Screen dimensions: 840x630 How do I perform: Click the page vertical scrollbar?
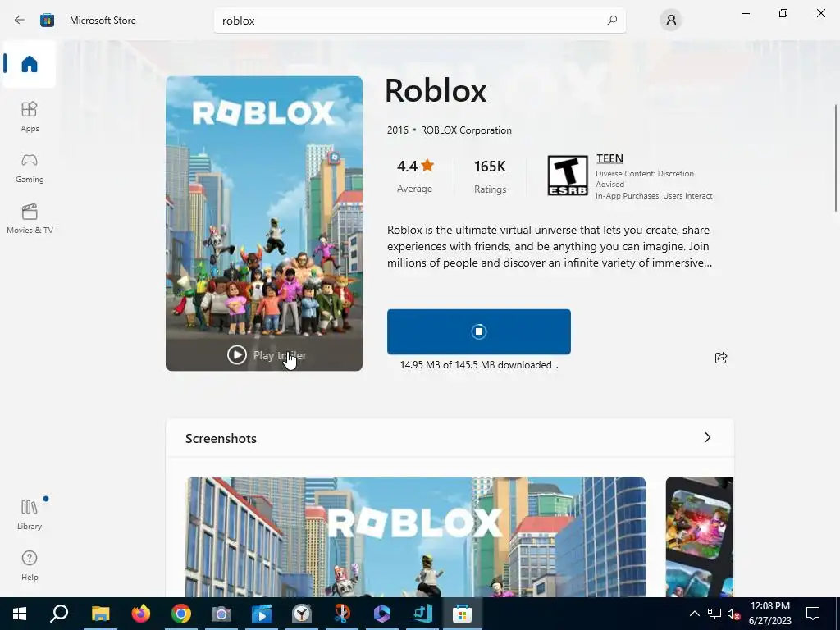click(x=836, y=158)
